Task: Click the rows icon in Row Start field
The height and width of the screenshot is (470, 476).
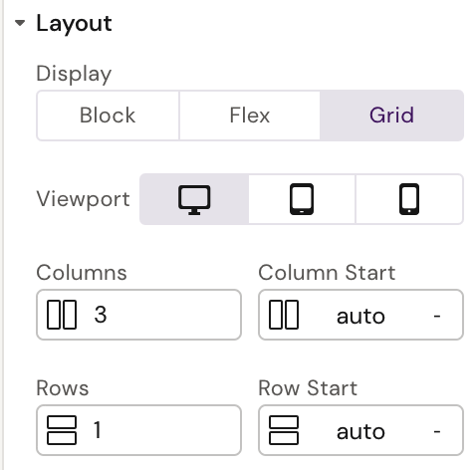Action: 284,430
